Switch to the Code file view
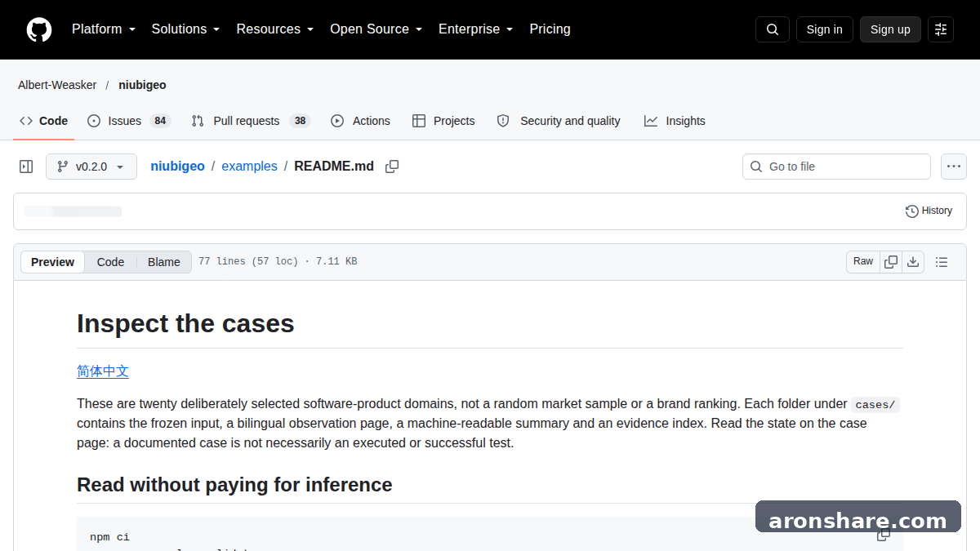The width and height of the screenshot is (980, 551). tap(110, 262)
